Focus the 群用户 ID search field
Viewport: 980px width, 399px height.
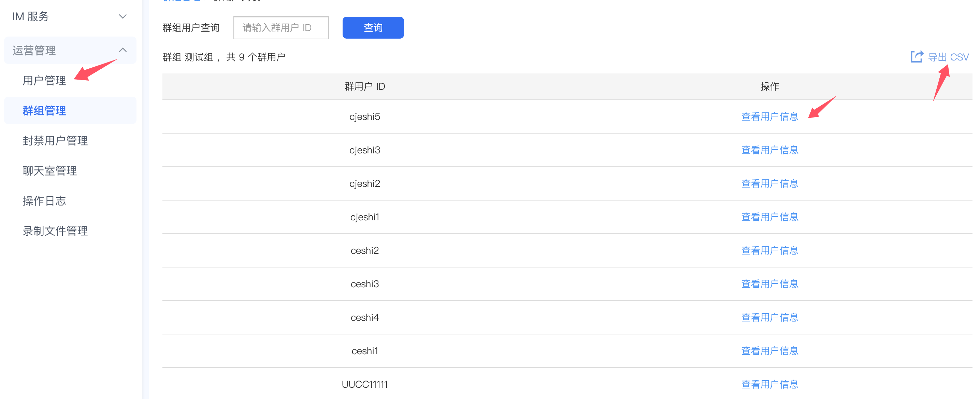[281, 27]
